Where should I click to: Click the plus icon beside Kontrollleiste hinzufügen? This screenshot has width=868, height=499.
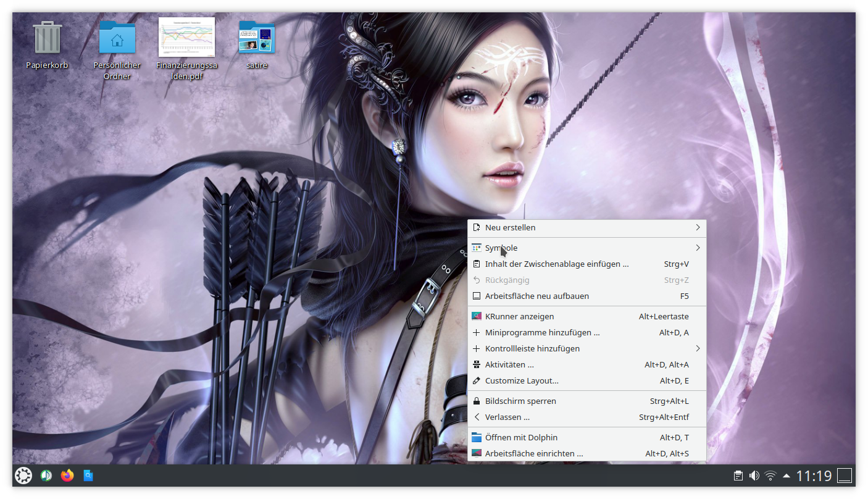476,348
